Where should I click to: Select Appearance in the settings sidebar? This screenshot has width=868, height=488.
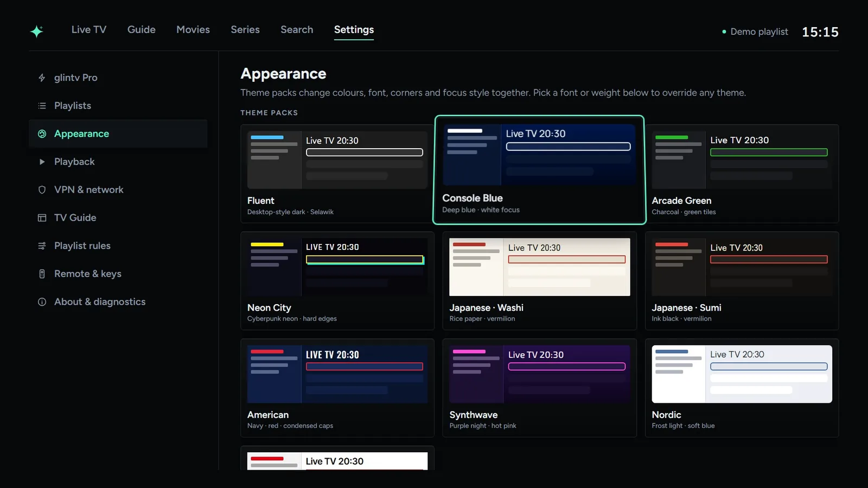point(118,134)
